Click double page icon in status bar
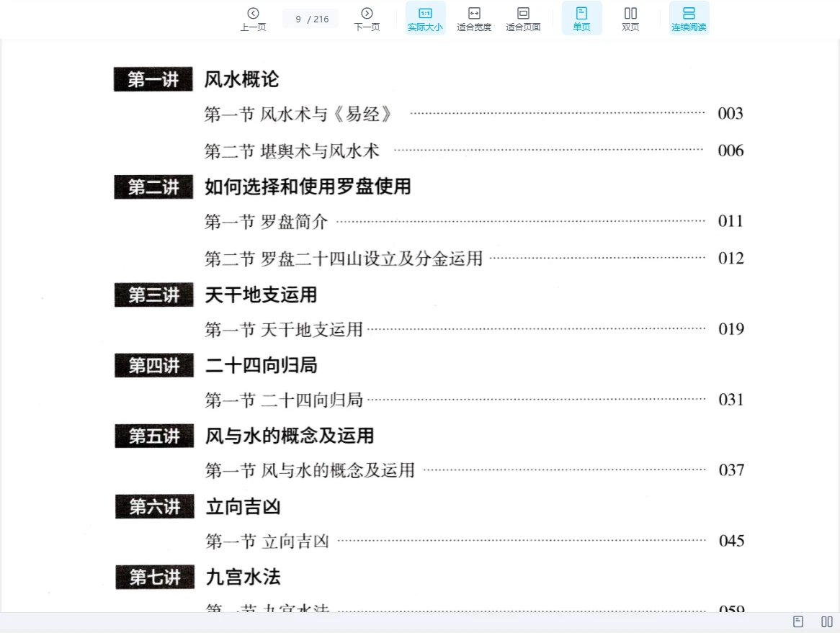Screen dimensions: 840x633 [x=827, y=621]
